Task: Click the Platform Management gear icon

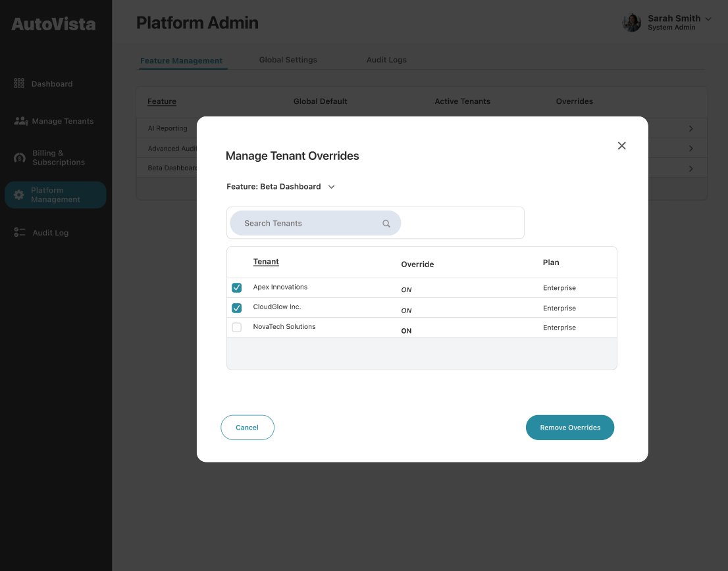Action: pos(19,195)
